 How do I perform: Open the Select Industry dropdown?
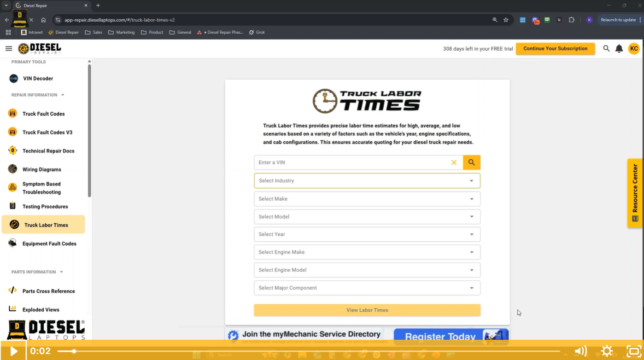pyautogui.click(x=367, y=181)
